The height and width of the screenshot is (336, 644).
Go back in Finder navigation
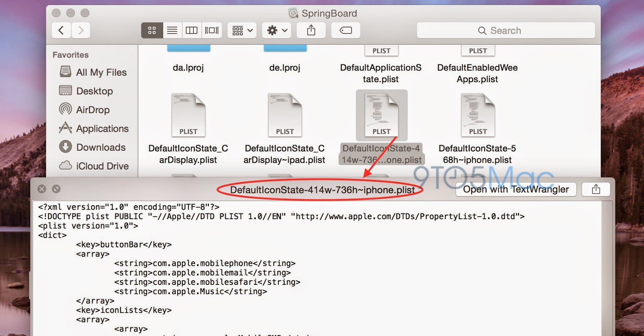click(62, 30)
